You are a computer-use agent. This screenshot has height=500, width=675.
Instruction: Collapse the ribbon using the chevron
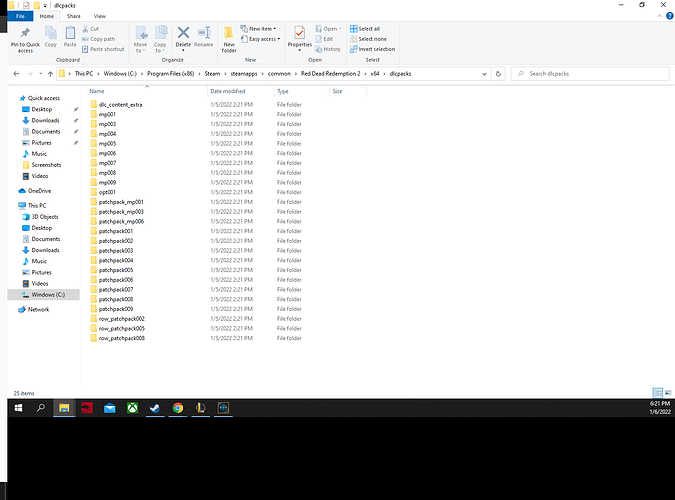(660, 16)
